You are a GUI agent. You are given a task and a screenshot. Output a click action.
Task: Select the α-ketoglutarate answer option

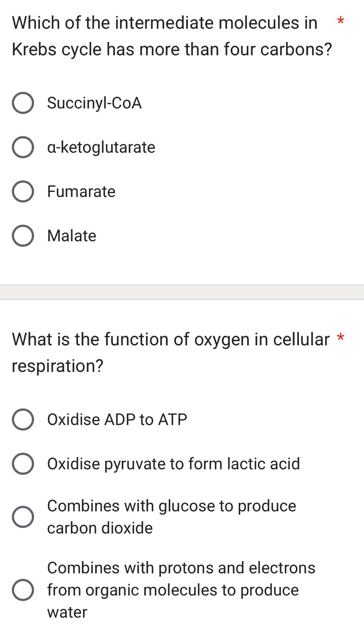point(23,147)
